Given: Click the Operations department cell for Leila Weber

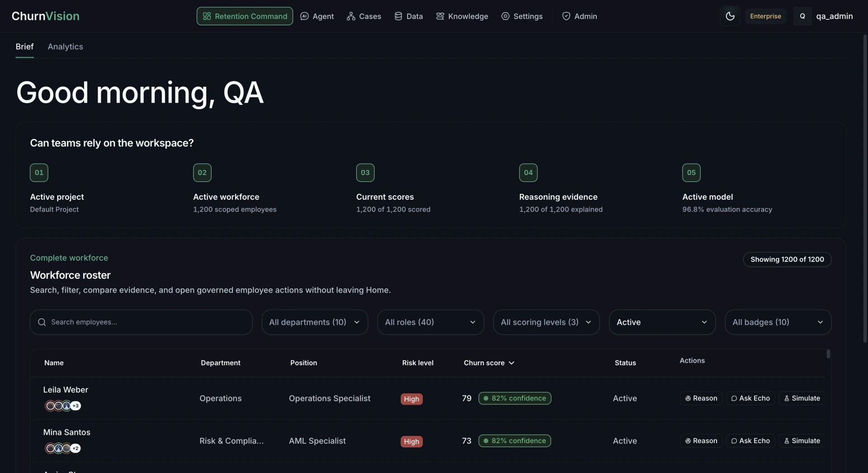Looking at the screenshot, I should [221, 398].
